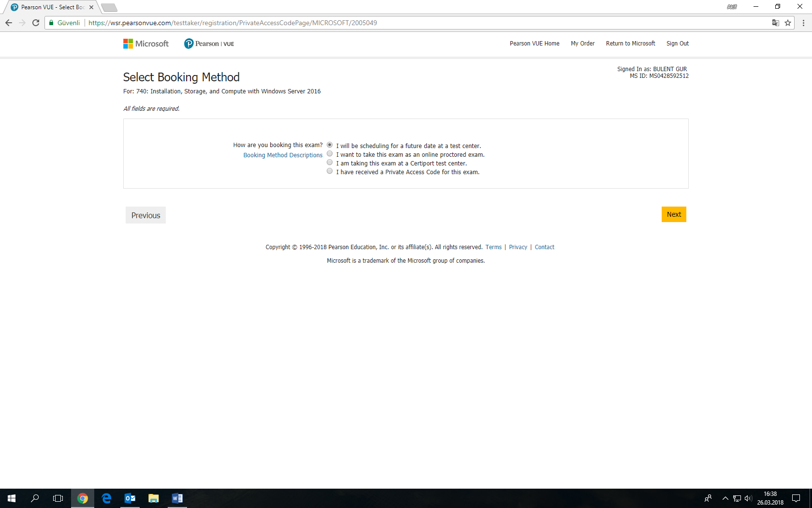Open Booking Method Descriptions link

coord(283,155)
